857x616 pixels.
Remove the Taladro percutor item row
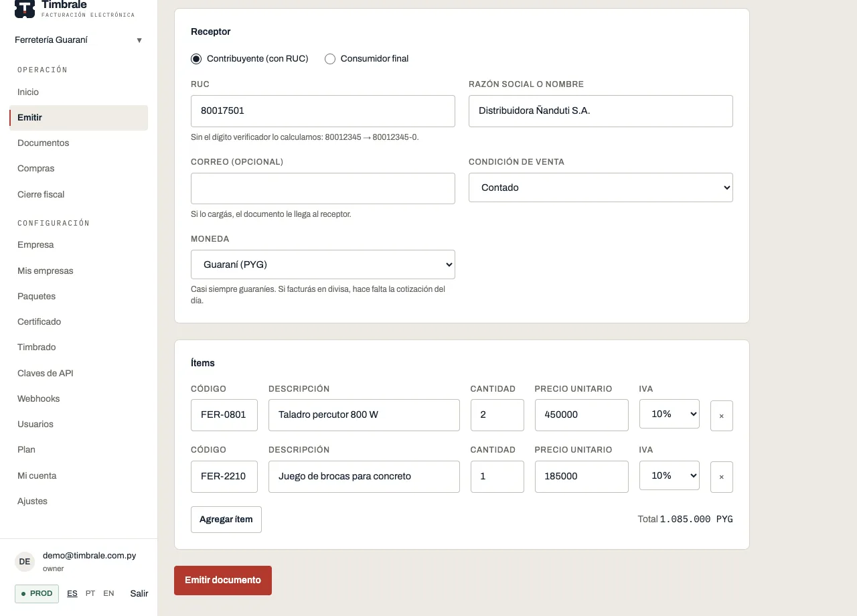(x=722, y=416)
